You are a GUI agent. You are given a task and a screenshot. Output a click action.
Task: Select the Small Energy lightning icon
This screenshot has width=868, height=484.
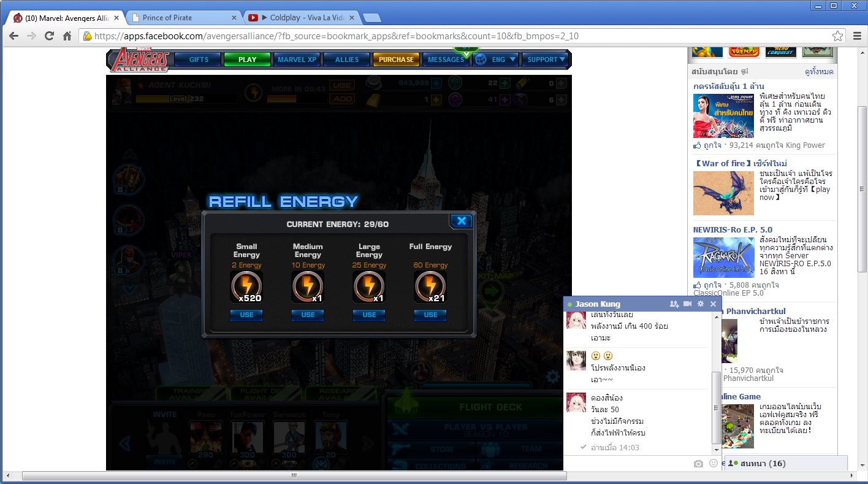(246, 287)
